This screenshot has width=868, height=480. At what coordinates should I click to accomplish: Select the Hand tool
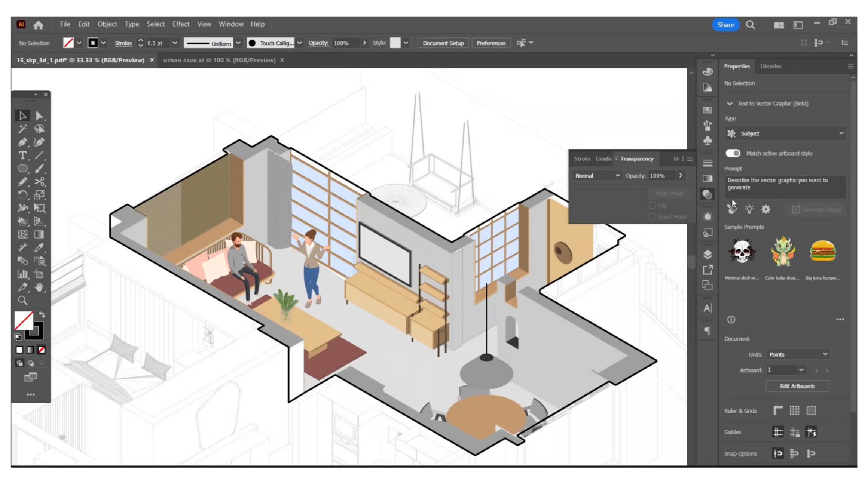pos(39,287)
